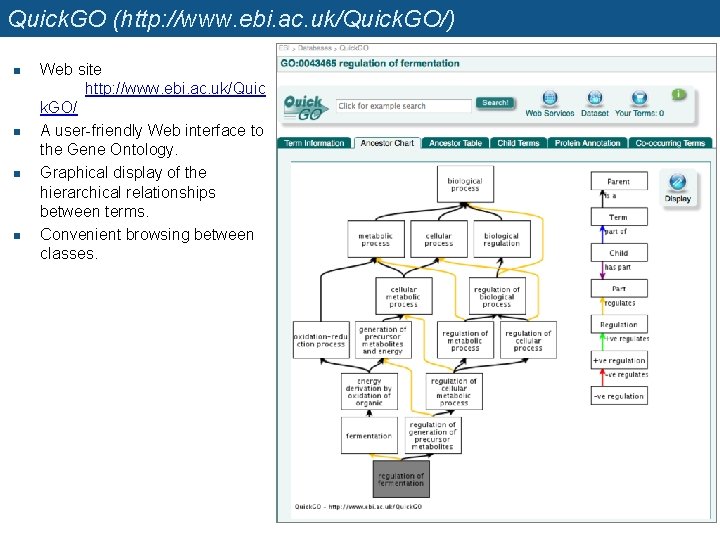This screenshot has width=720, height=540.
Task: Select the metabolic process node
Action: pyautogui.click(x=376, y=239)
